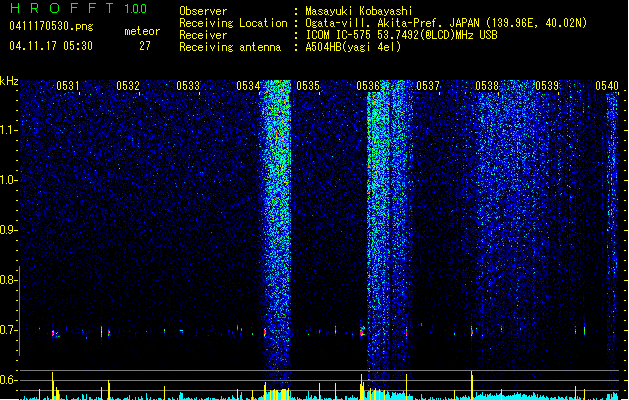Image resolution: width=629 pixels, height=400 pixels.
Task: Click the 0531 time marker
Action: [67, 86]
